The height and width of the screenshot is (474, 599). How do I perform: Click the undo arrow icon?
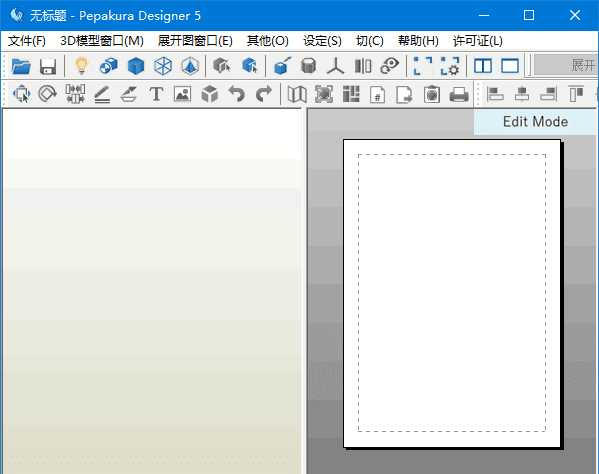point(236,94)
